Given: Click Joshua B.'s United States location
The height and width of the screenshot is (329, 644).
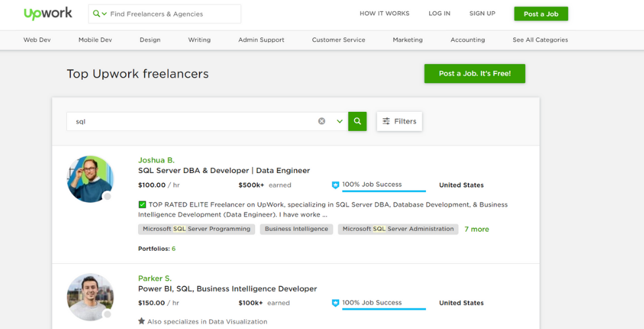Looking at the screenshot, I should point(461,185).
